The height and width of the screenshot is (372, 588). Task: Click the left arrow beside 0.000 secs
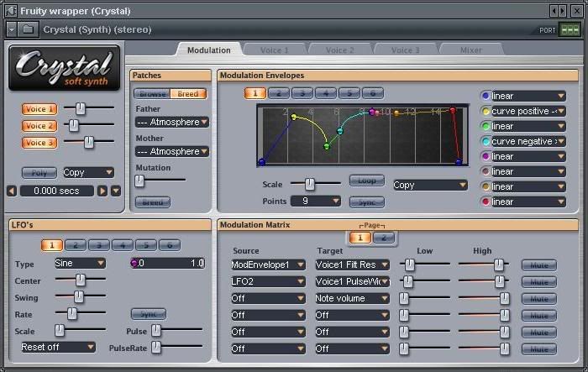point(12,191)
